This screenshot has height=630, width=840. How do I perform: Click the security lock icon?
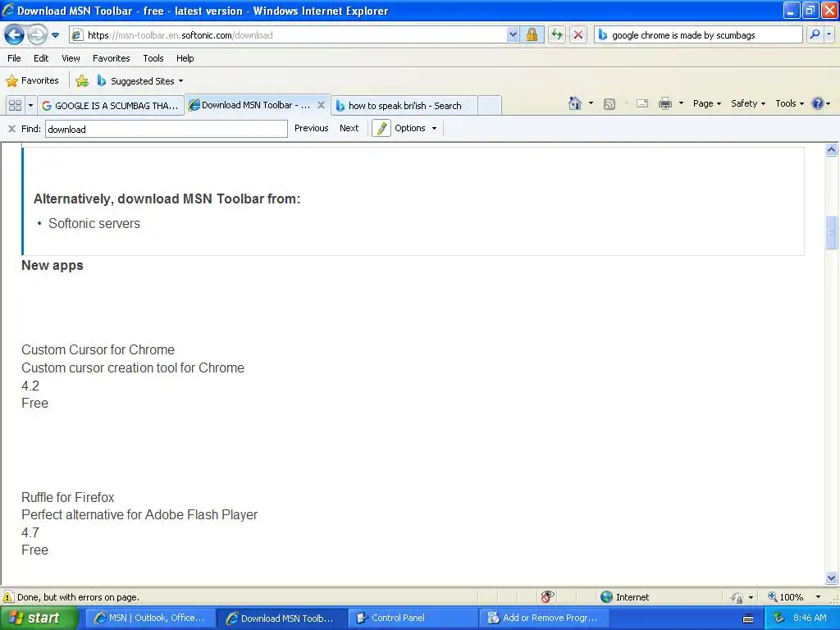pyautogui.click(x=532, y=35)
